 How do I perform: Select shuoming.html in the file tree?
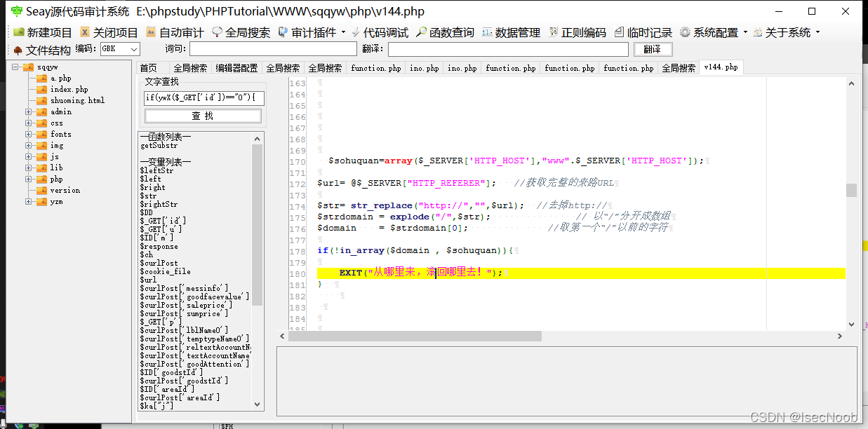[x=77, y=101]
